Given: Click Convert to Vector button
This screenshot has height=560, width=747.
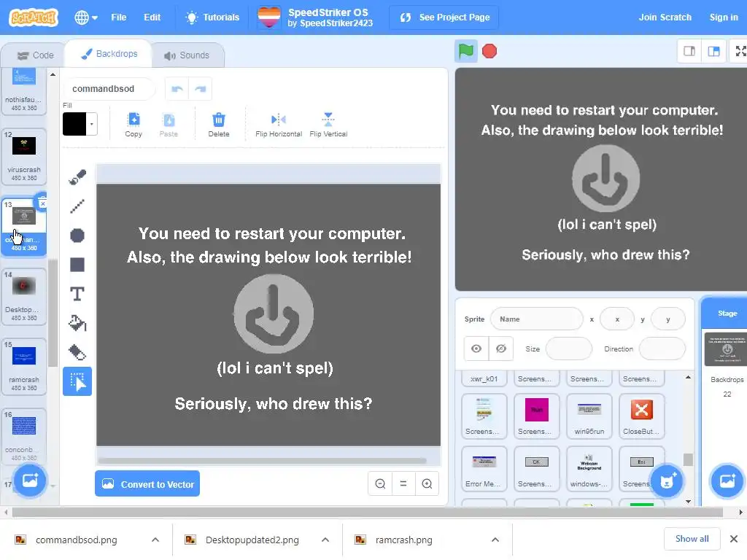Looking at the screenshot, I should (147, 484).
